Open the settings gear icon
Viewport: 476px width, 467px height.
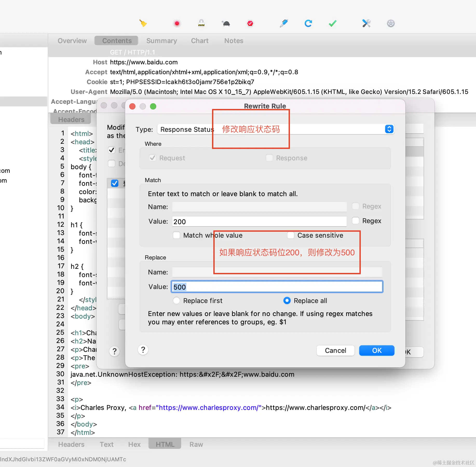point(391,23)
